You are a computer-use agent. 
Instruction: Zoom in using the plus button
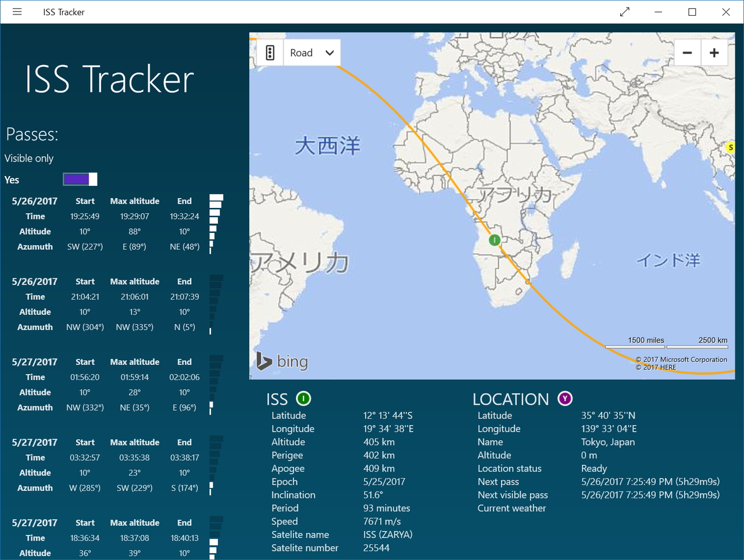point(714,52)
